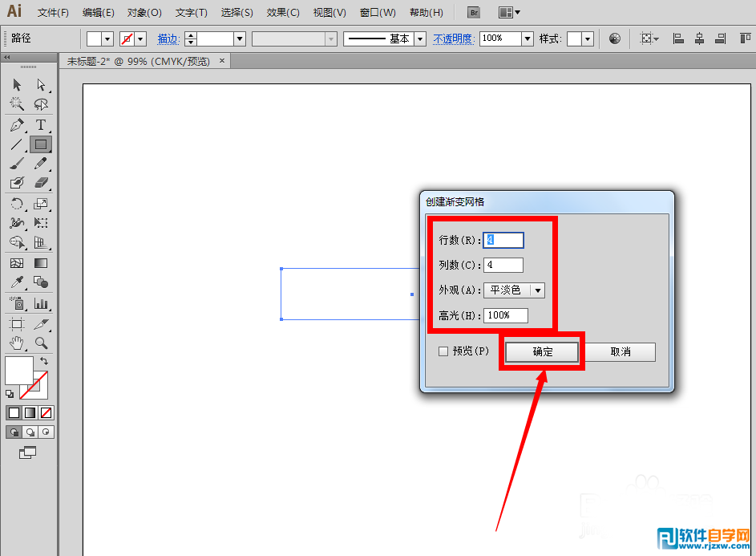Open Adobe Bridge via Br icon

474,13
